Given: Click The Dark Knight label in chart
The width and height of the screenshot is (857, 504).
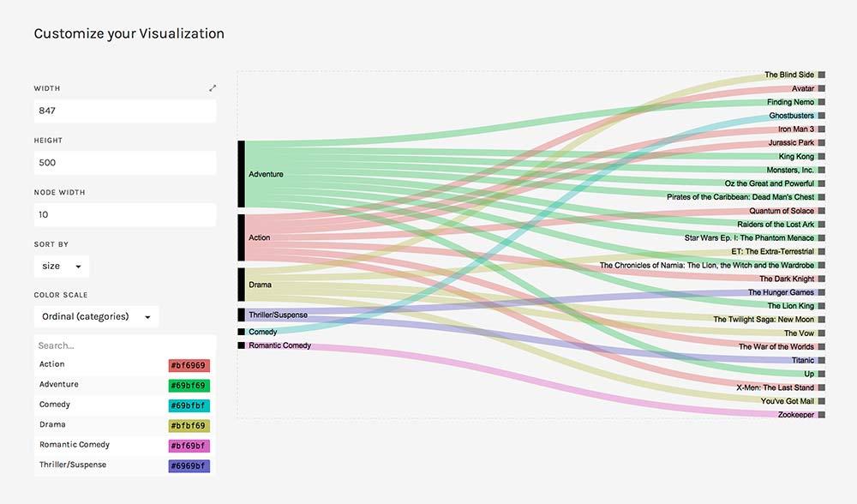Looking at the screenshot, I should 786,279.
